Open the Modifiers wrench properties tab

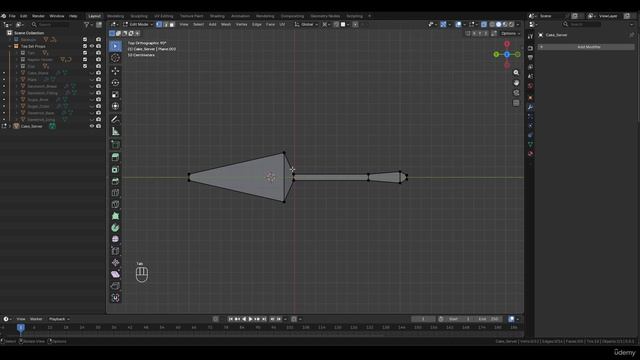pos(530,107)
